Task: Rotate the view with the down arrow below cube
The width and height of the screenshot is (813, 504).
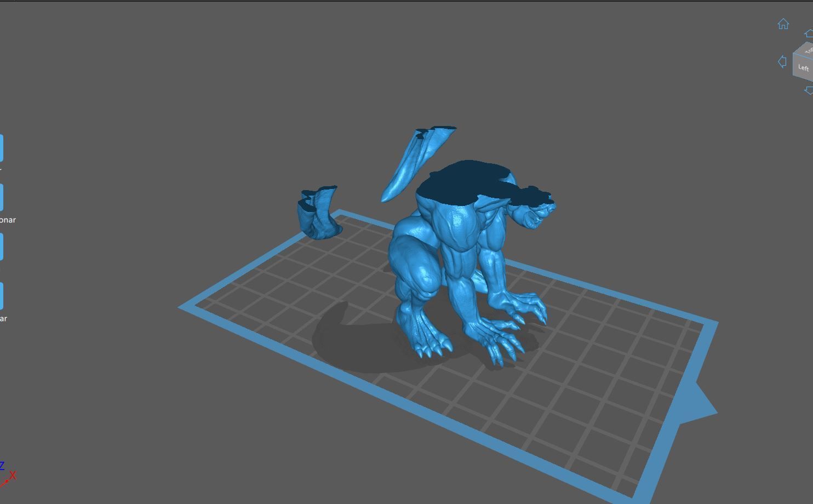Action: 809,90
